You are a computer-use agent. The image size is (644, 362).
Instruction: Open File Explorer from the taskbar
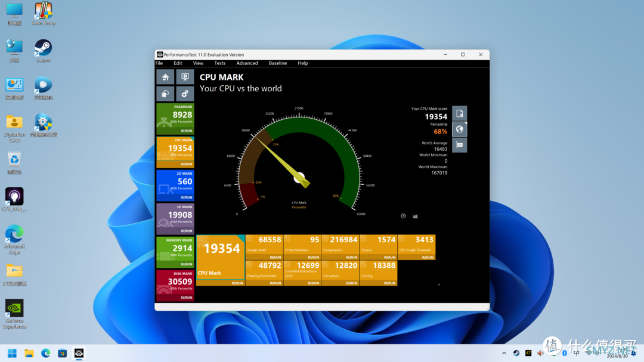29,354
